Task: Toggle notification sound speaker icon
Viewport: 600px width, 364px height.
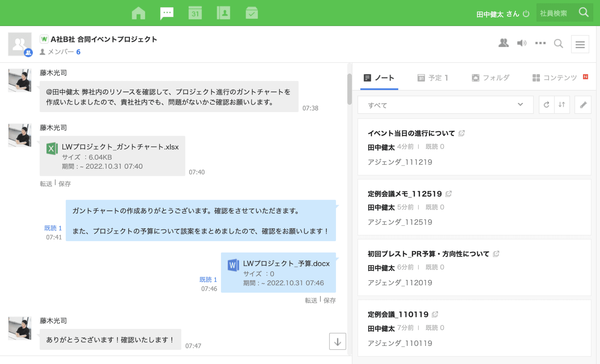Action: coord(521,43)
